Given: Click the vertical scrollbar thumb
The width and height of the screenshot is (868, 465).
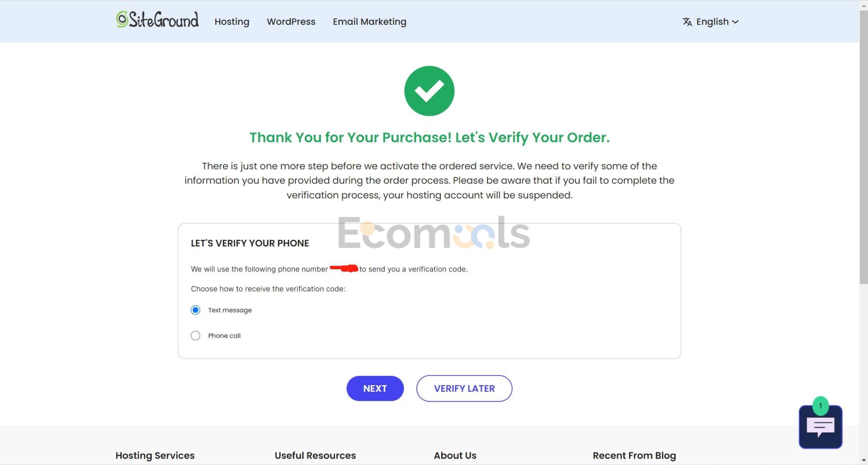Looking at the screenshot, I should pyautogui.click(x=863, y=146).
